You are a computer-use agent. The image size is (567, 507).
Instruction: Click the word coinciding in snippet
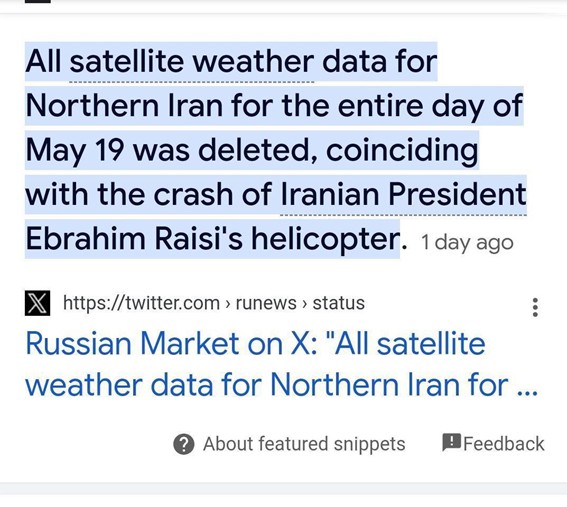tap(402, 150)
